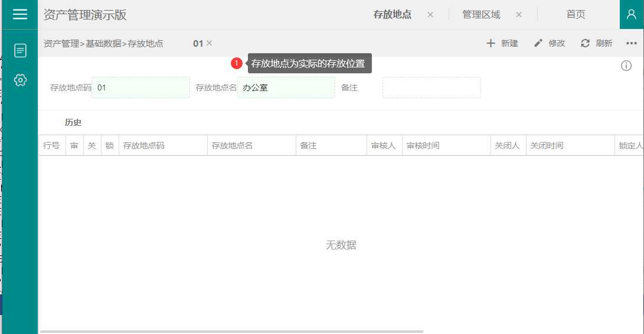Click the document list sidebar icon

[20, 50]
